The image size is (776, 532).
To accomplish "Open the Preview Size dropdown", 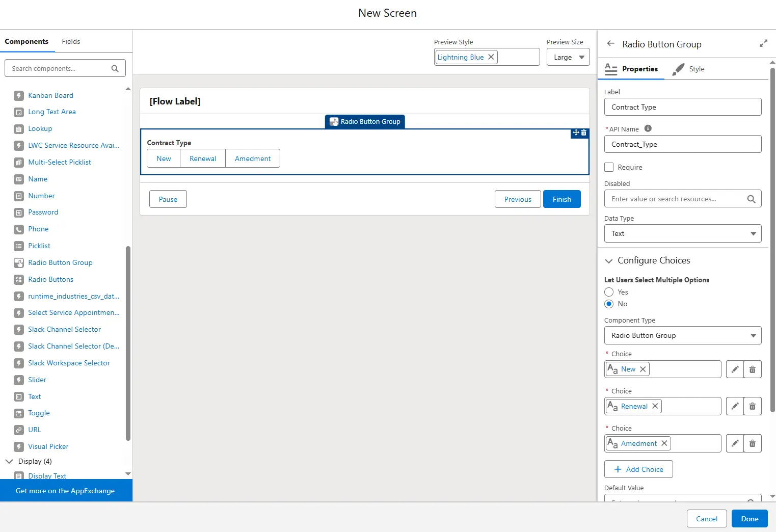I will pos(568,57).
